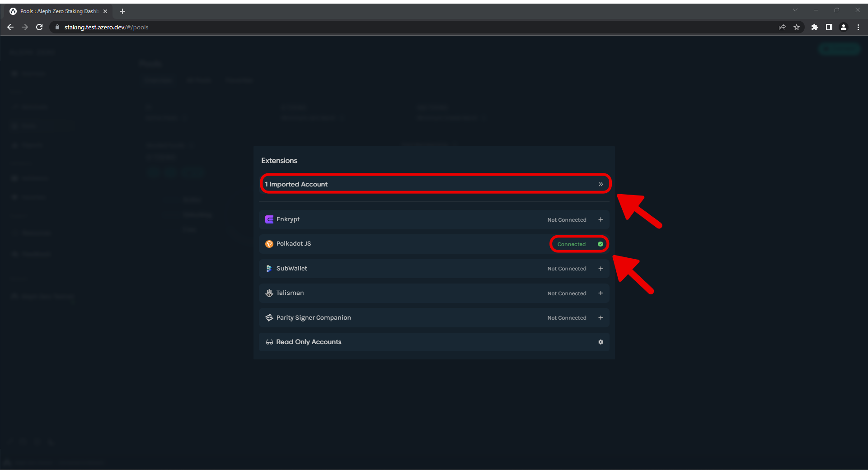Reload the staking dashboard page
Image resolution: width=868 pixels, height=470 pixels.
click(x=39, y=27)
